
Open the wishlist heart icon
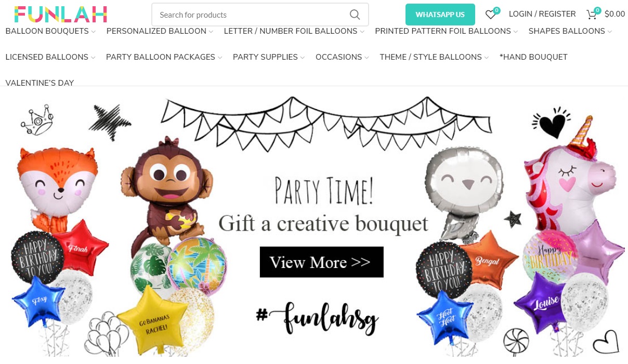[491, 14]
